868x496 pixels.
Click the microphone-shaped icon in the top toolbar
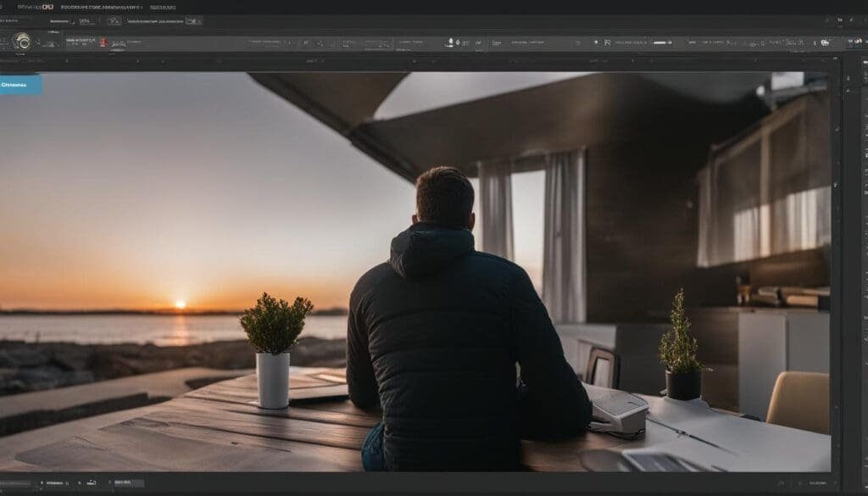(x=450, y=42)
